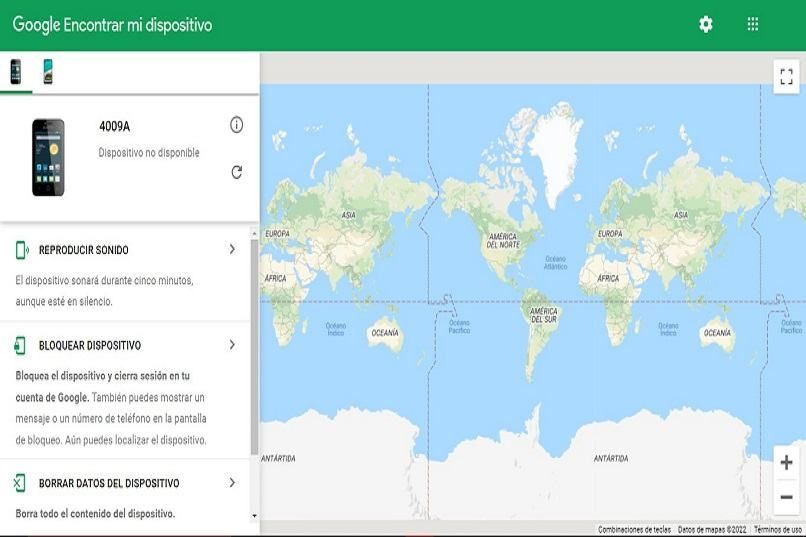
Task: Expand the Reproducir Sonido chevron
Action: [x=232, y=249]
